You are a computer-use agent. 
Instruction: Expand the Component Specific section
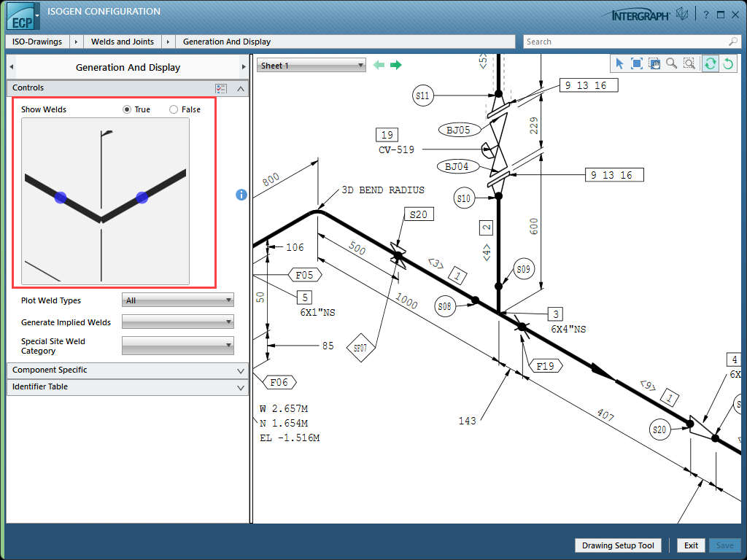pos(128,370)
